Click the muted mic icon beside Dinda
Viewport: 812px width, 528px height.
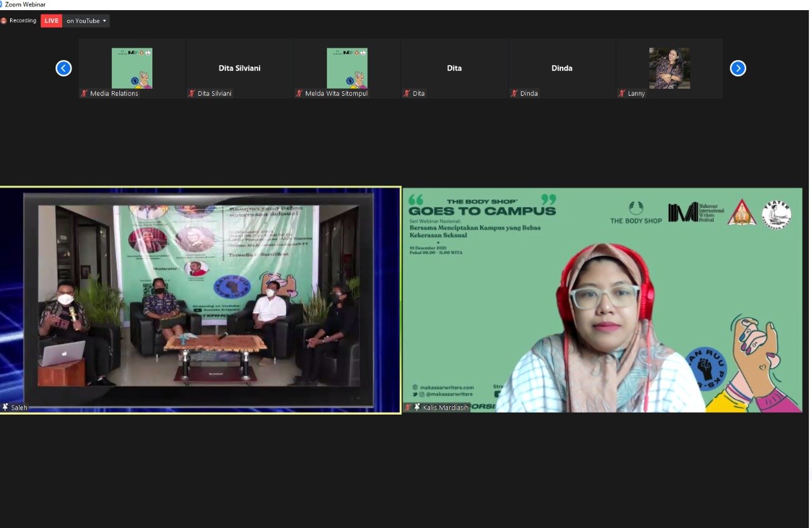pos(514,93)
